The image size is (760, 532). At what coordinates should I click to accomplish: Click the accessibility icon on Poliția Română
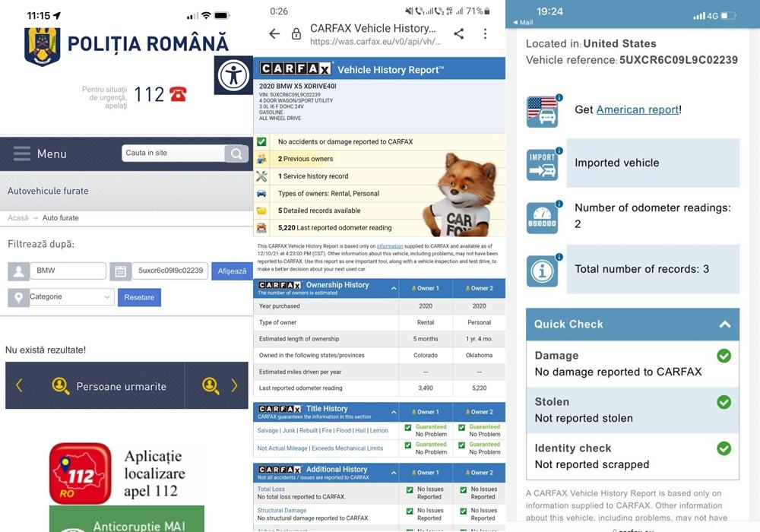233,74
